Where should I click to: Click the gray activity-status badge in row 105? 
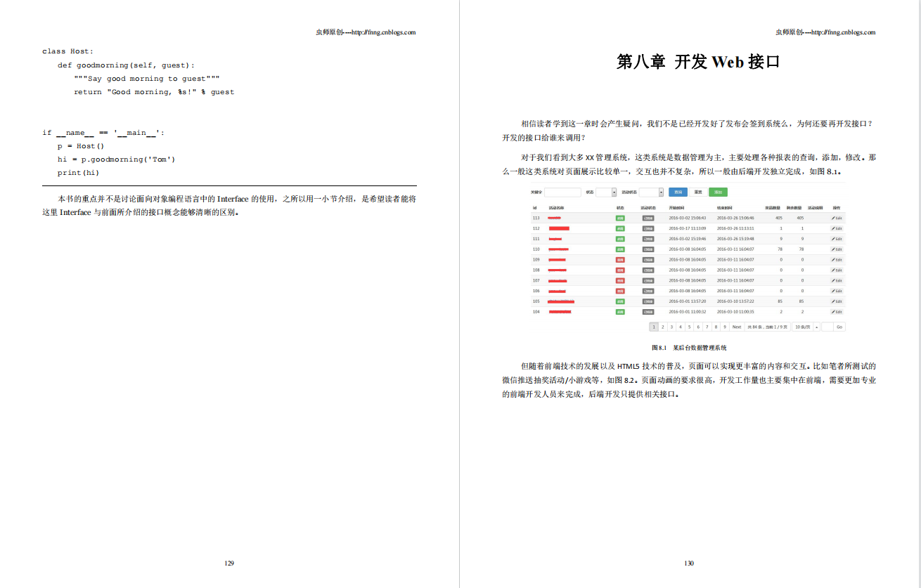[648, 301]
